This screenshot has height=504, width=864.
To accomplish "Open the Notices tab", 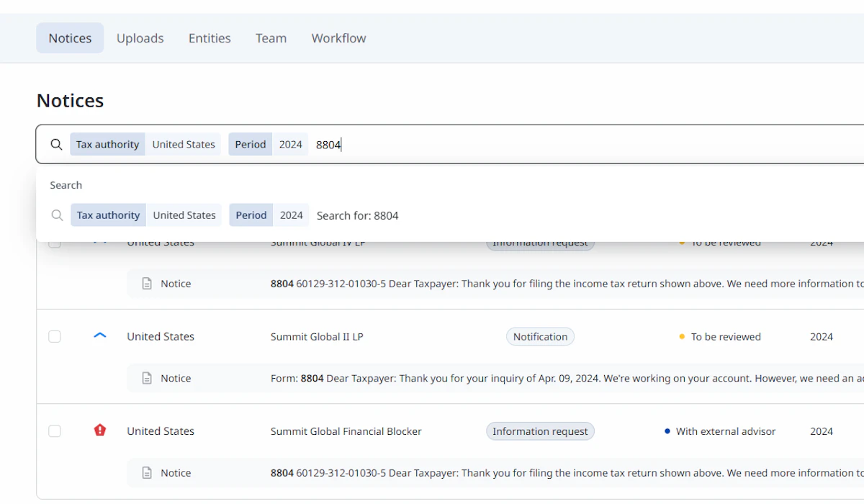I will pyautogui.click(x=70, y=38).
